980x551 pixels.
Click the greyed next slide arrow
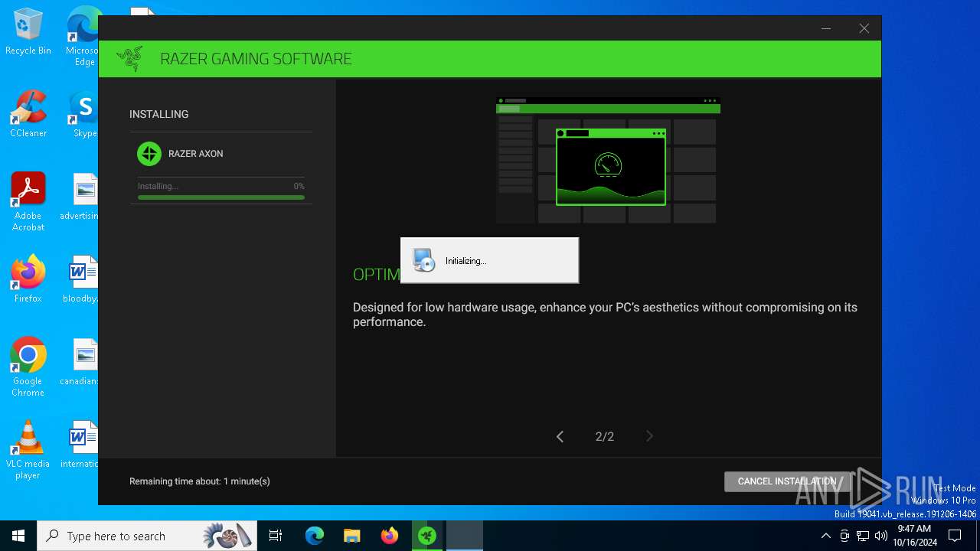649,436
